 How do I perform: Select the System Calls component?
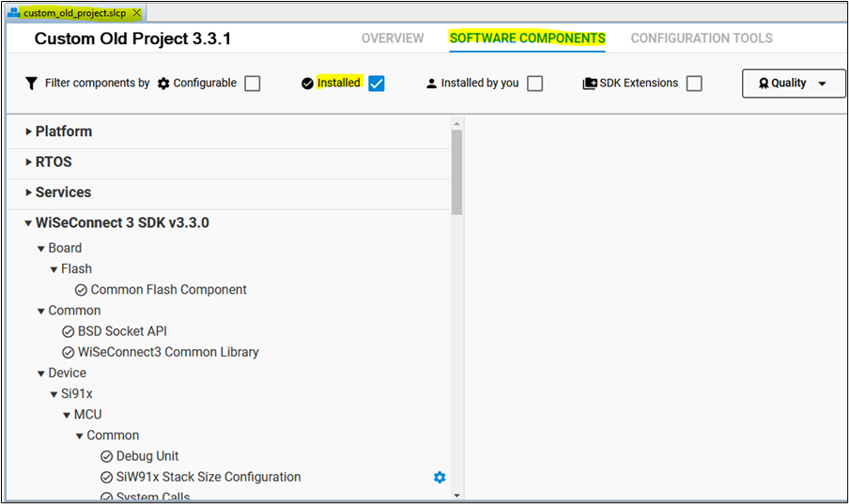153,496
